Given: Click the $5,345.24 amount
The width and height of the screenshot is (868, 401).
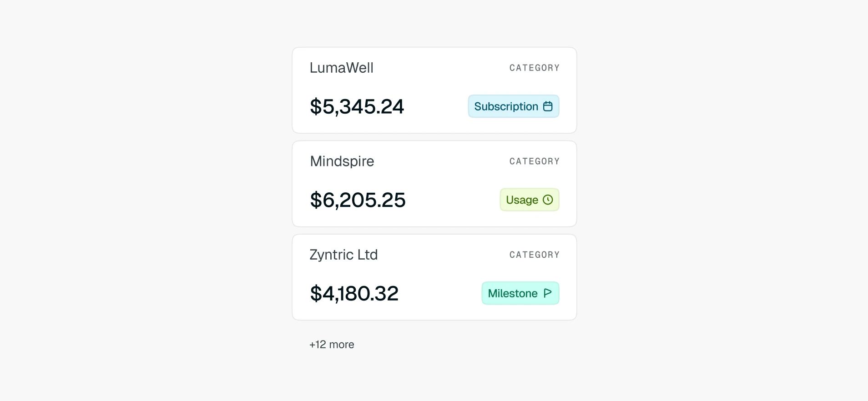Looking at the screenshot, I should 357,106.
